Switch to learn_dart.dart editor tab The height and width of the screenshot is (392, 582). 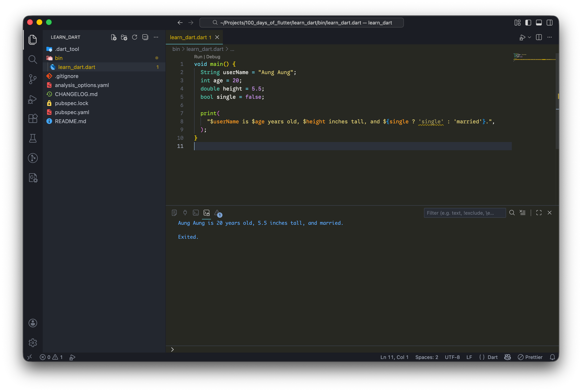(189, 37)
